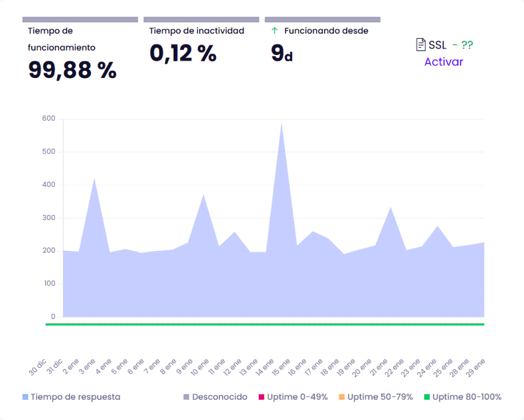
Task: Click the 15 ene response peak
Action: (x=282, y=123)
